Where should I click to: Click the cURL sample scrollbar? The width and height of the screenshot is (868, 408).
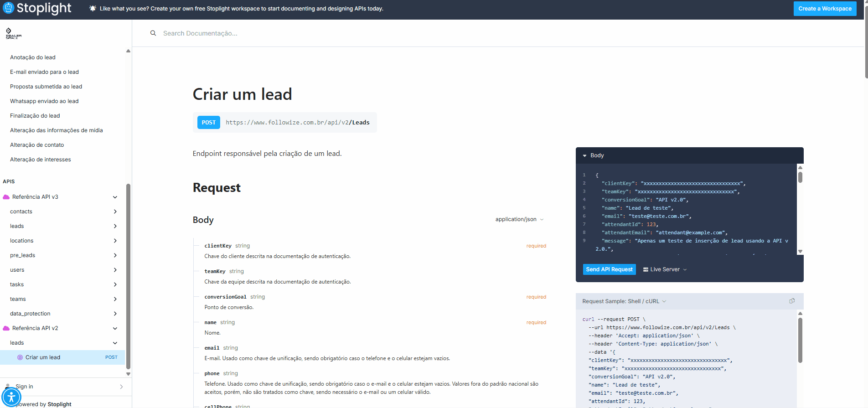click(800, 340)
